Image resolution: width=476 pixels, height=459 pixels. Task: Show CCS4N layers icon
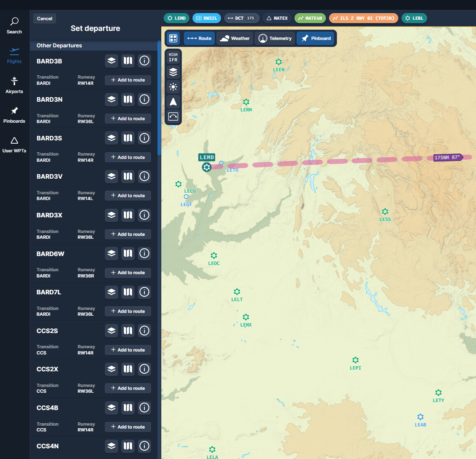point(111,446)
